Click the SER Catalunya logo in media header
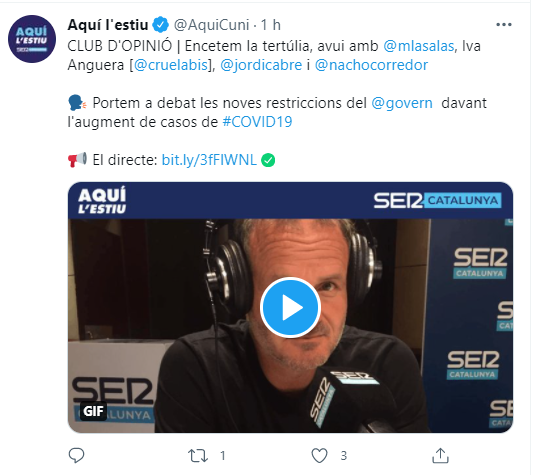The height and width of the screenshot is (475, 540). [x=437, y=200]
